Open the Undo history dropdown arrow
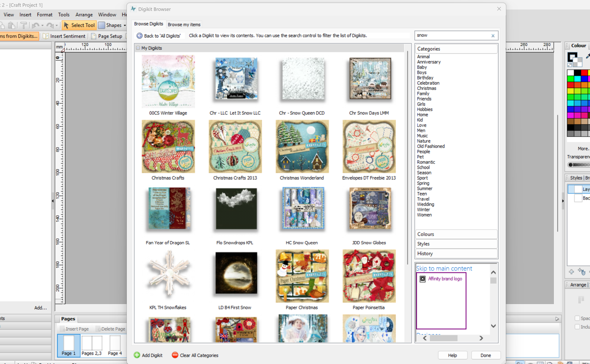Image resolution: width=590 pixels, height=364 pixels. coord(42,26)
